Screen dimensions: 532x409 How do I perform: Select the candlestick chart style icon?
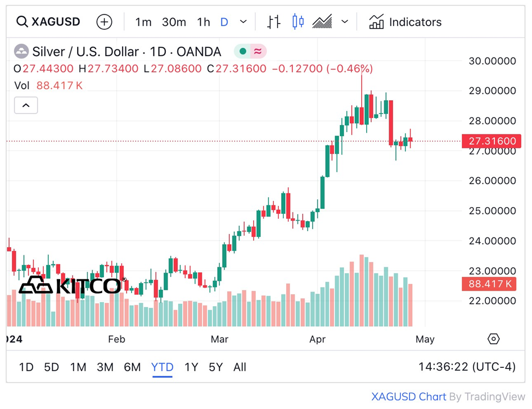(x=298, y=23)
